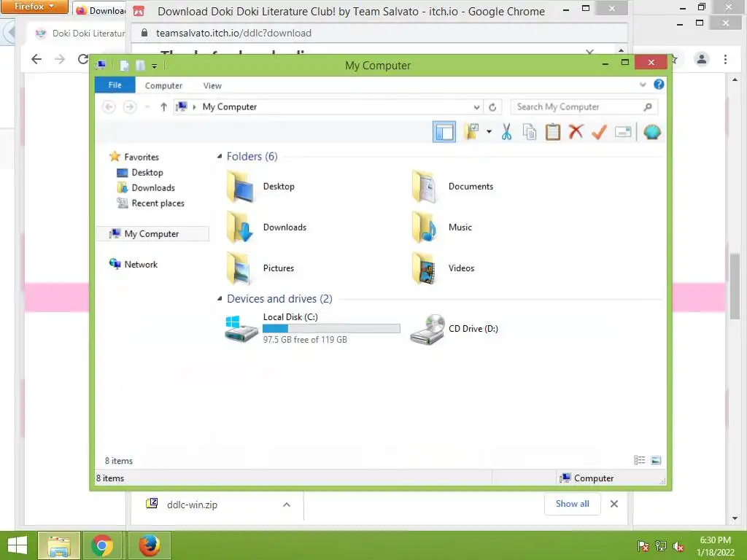This screenshot has height=560, width=747.
Task: Close the Chrome download bar
Action: pyautogui.click(x=614, y=504)
